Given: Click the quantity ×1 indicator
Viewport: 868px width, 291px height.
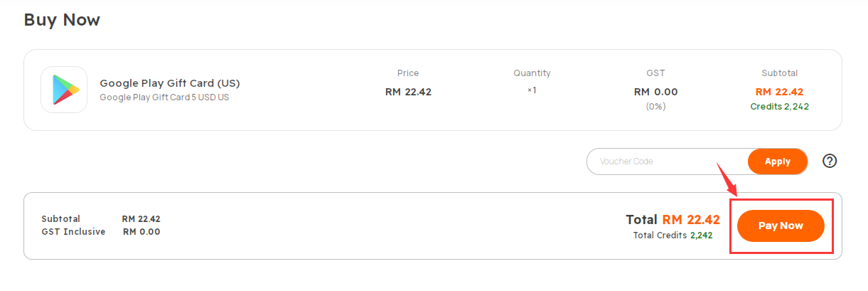Looking at the screenshot, I should point(532,90).
